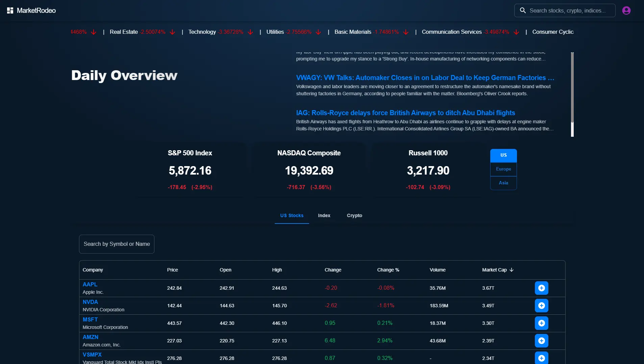
Task: Click the down arrow next to Real Estate
Action: 172,32
